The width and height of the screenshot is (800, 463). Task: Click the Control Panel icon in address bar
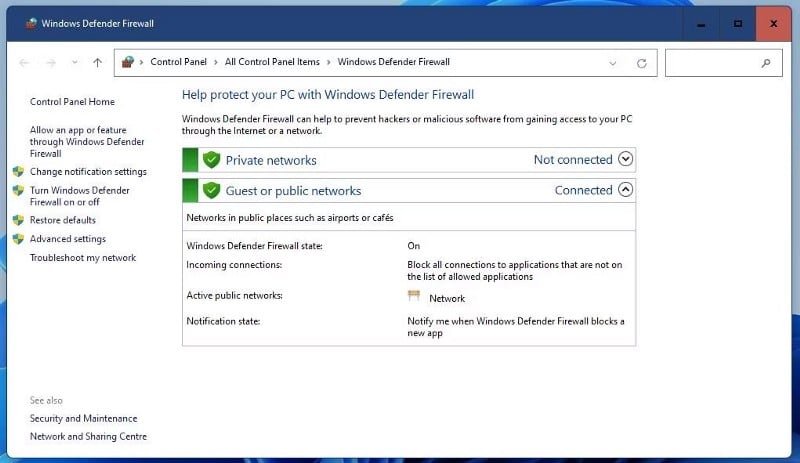[x=128, y=62]
